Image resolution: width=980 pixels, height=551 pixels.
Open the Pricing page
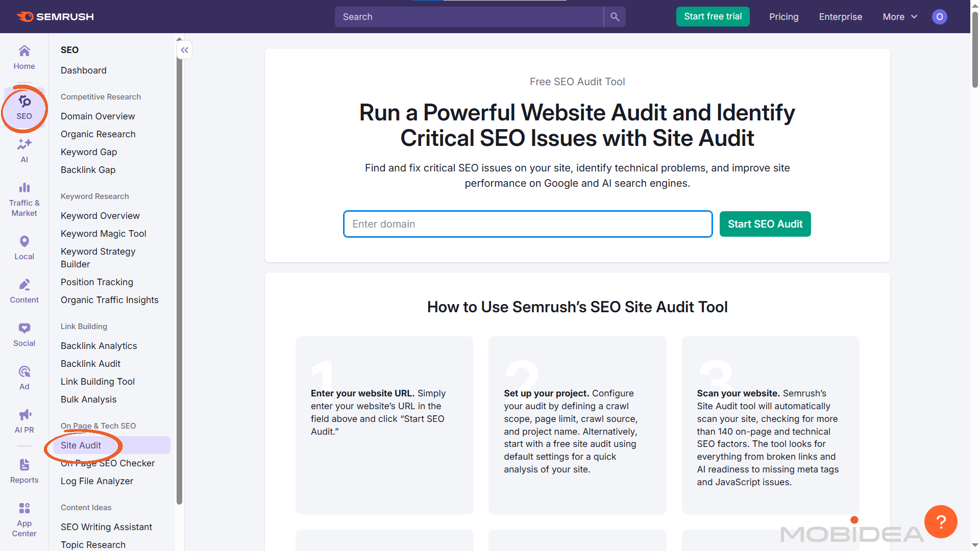pos(783,16)
